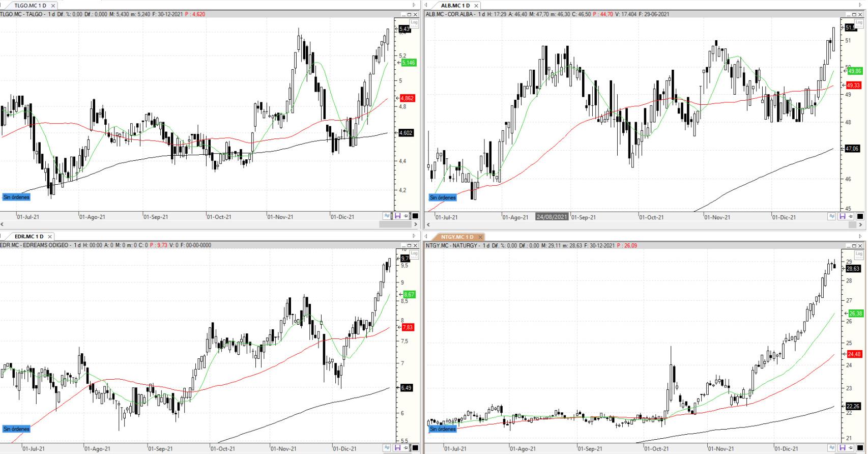Image resolution: width=868 pixels, height=454 pixels.
Task: Click 'Sin órdenes' button on the TALGO chart
Action: (x=16, y=197)
